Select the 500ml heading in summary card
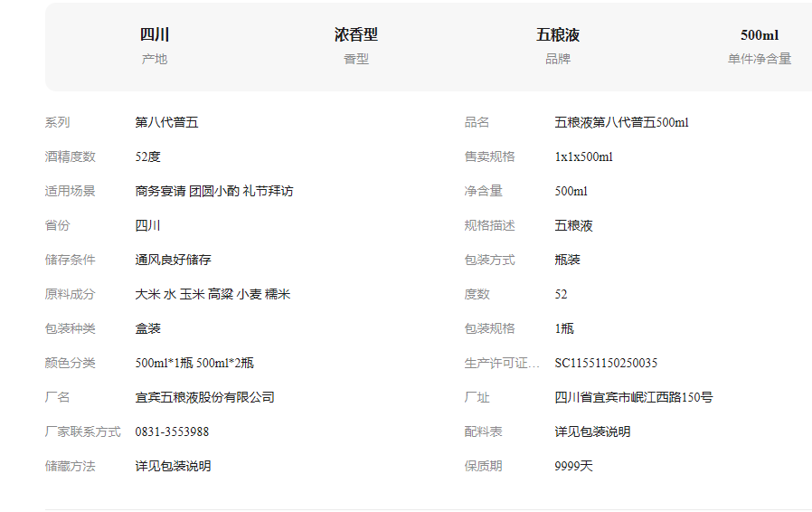Viewport: 812px width, 512px height. tap(760, 34)
